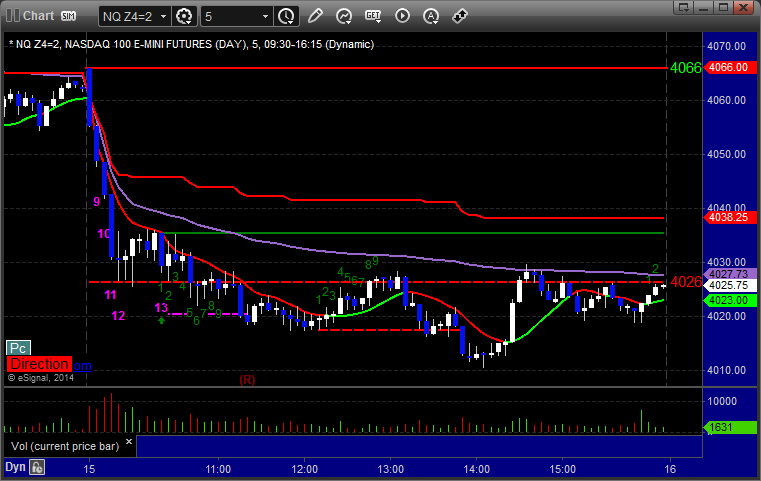Click the red Direction study label
Image resolution: width=761 pixels, height=481 pixels.
tap(39, 365)
